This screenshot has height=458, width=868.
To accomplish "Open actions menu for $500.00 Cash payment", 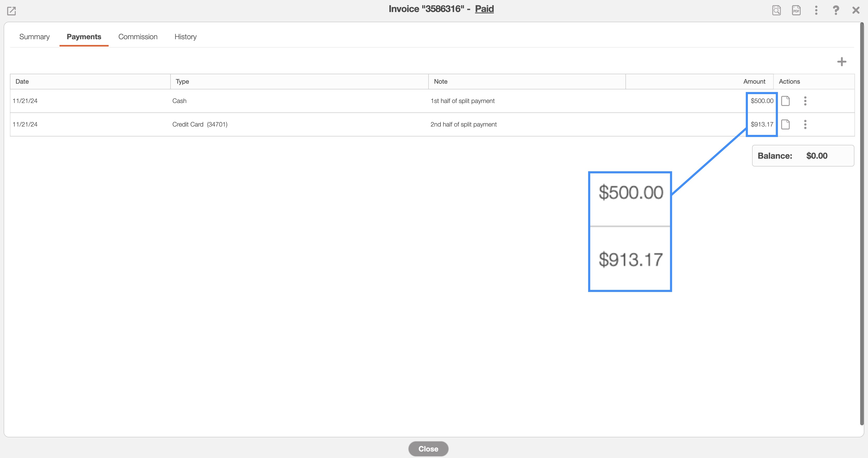I will (805, 101).
